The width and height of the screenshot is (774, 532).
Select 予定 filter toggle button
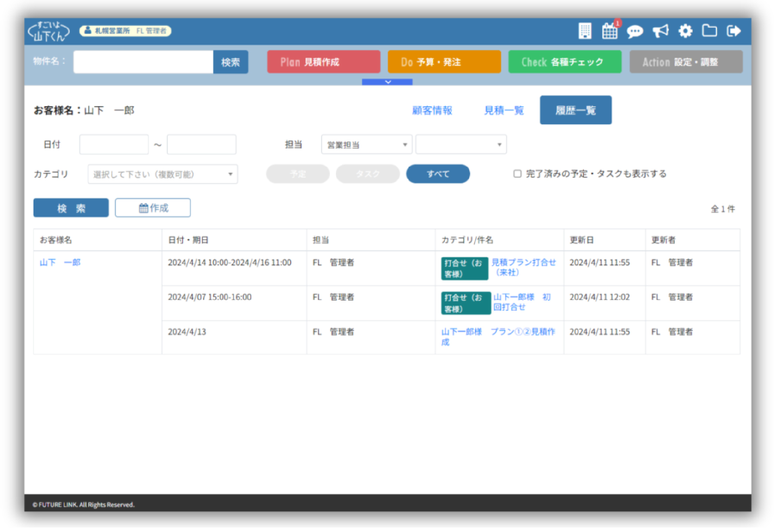tap(297, 173)
